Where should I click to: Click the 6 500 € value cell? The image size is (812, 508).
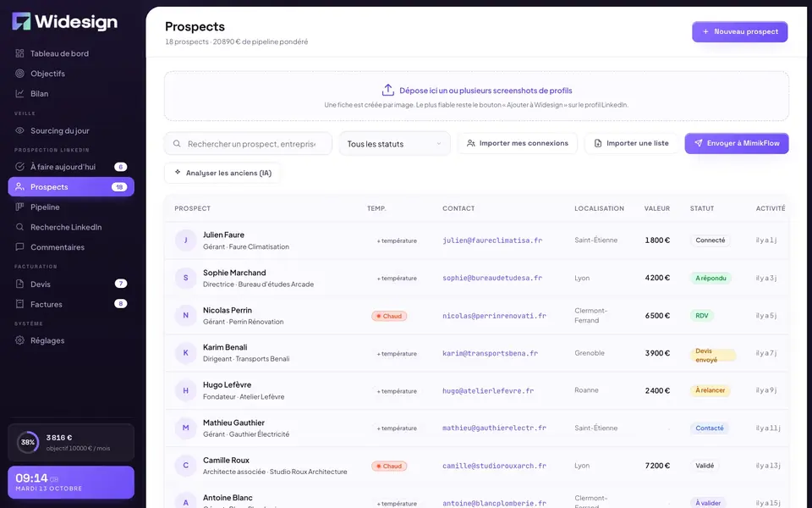click(x=657, y=315)
